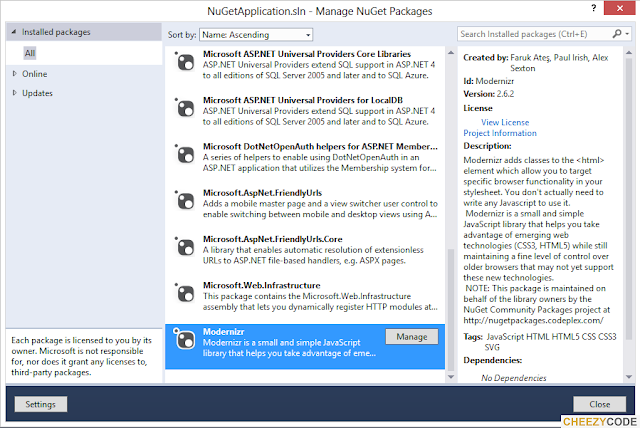Viewport: 640px width, 428px height.
Task: Click the Universal Providers for LocalDB package icon
Action: (185, 109)
